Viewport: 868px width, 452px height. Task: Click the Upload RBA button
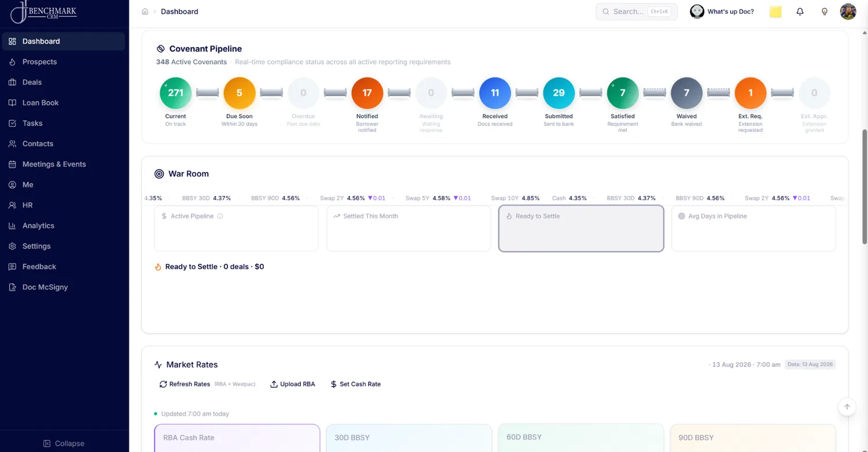293,384
